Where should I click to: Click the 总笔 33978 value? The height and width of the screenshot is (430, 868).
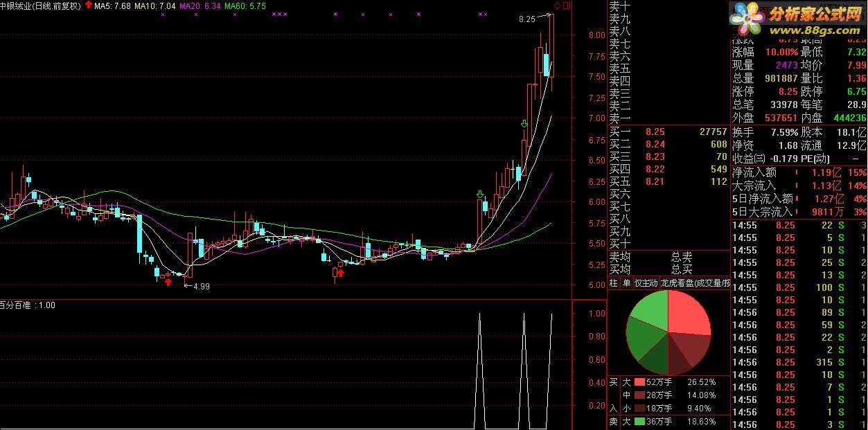pos(783,105)
